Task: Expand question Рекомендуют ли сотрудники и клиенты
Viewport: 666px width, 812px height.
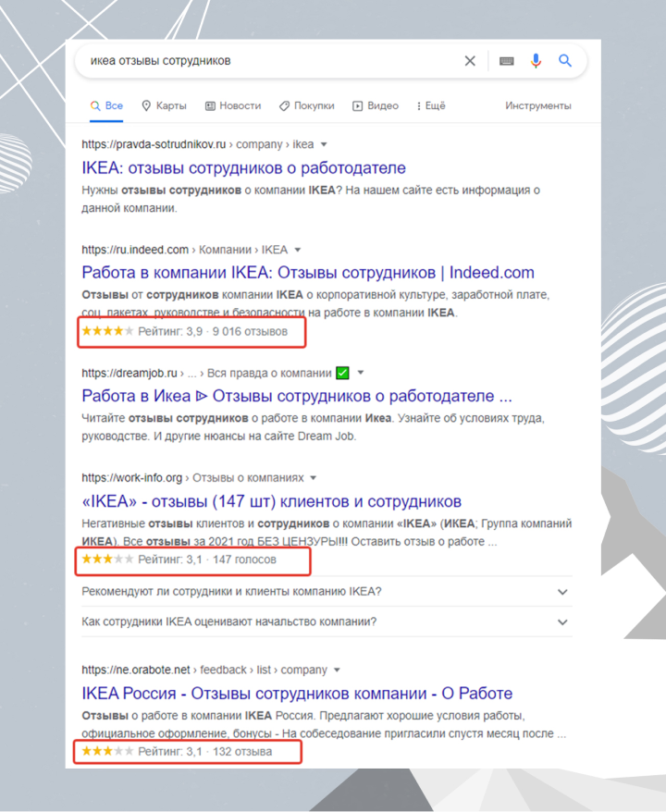Action: 327,591
